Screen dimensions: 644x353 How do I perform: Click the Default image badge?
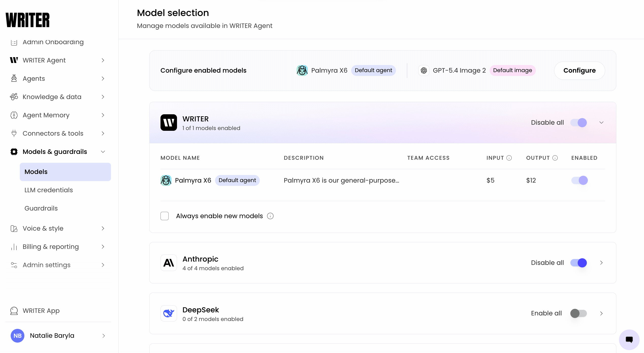[x=512, y=70]
